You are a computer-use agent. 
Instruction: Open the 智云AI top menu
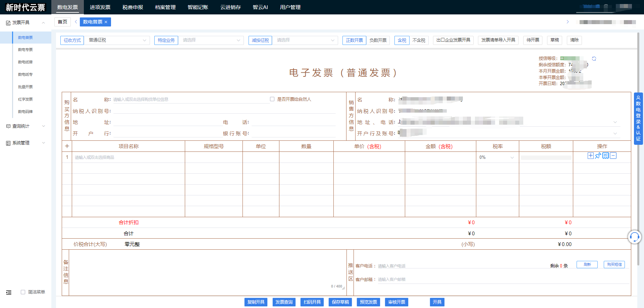(260, 7)
